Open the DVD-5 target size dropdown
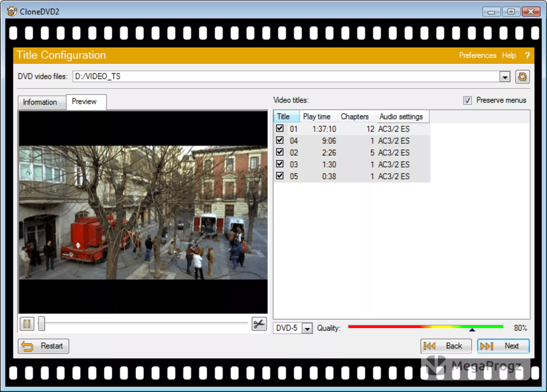The width and height of the screenshot is (547, 392). (x=307, y=328)
